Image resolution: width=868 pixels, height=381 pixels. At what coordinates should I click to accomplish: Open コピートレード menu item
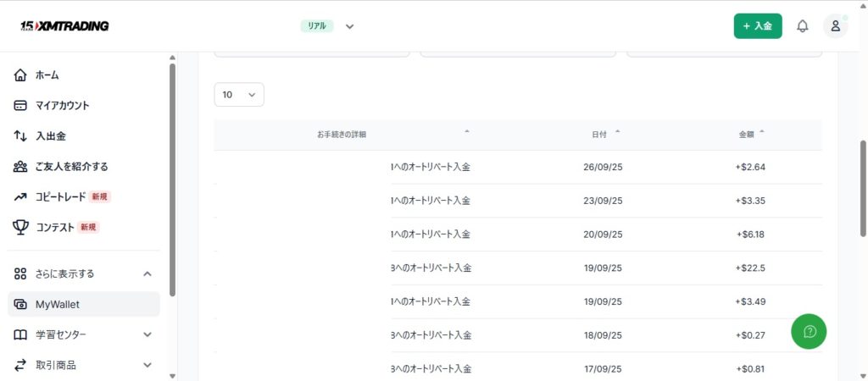[60, 197]
